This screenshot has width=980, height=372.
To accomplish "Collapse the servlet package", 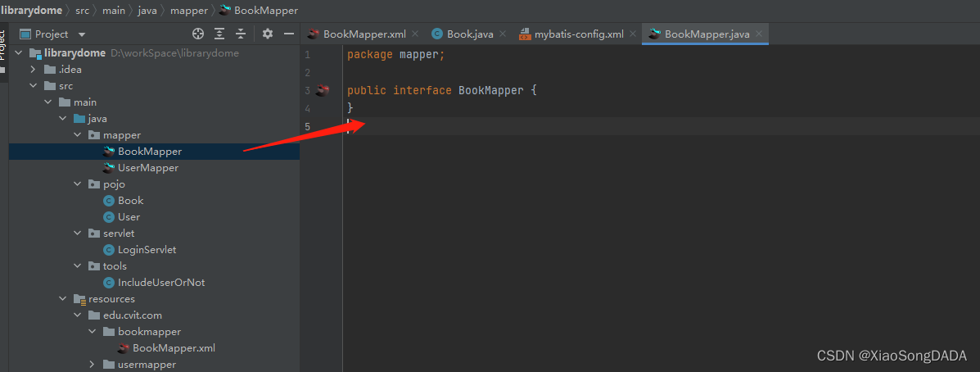I will point(78,233).
